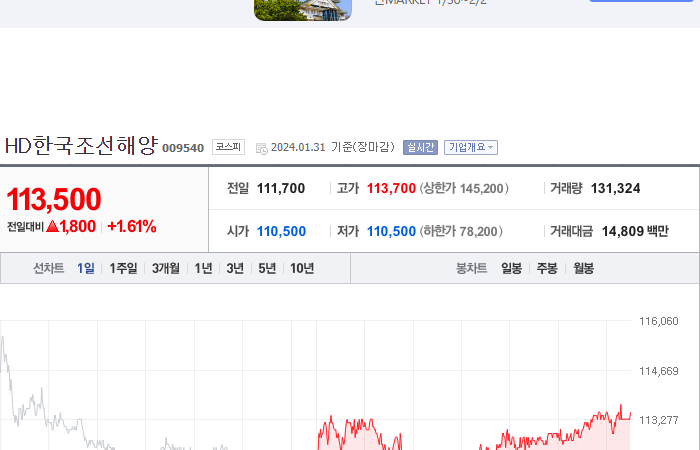The image size is (700, 450).
Task: Switch to the 3개월 chart period
Action: pyautogui.click(x=166, y=268)
